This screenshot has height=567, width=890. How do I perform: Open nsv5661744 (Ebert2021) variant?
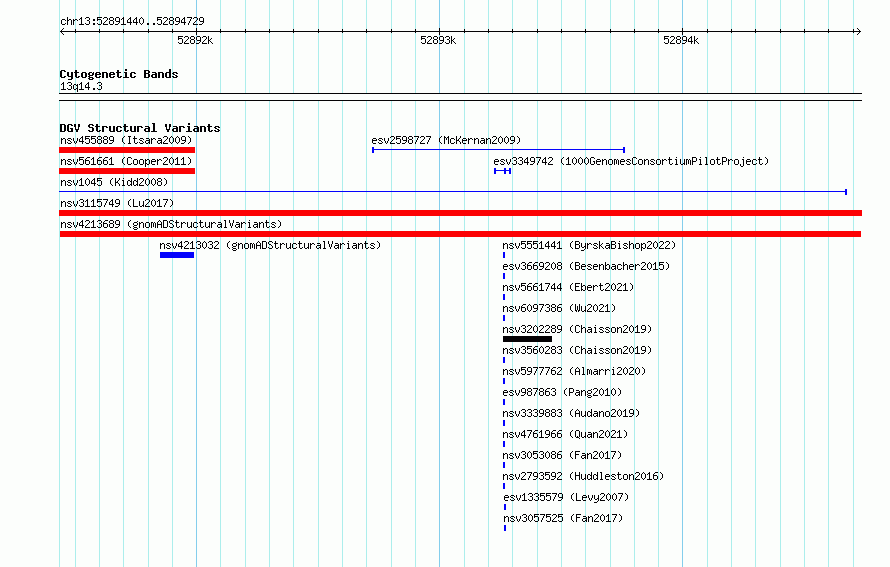pos(568,287)
